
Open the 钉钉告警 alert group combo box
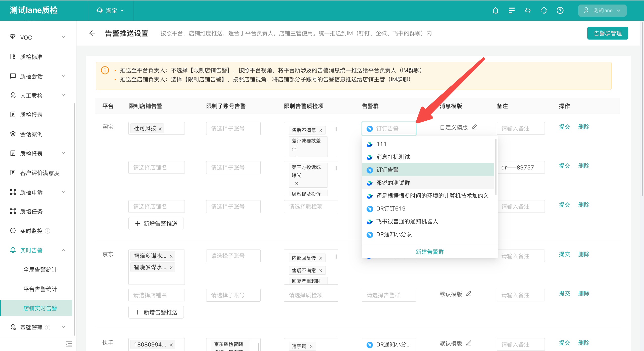coord(389,129)
